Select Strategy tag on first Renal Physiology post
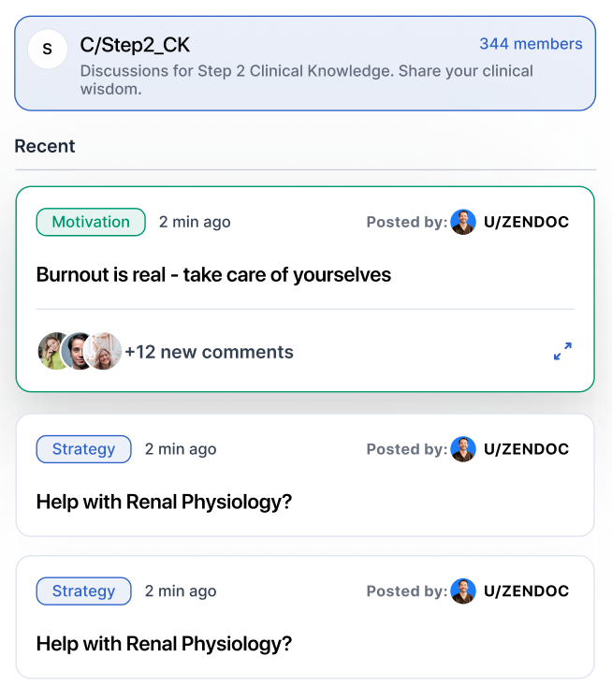612x700 pixels. pos(83,449)
